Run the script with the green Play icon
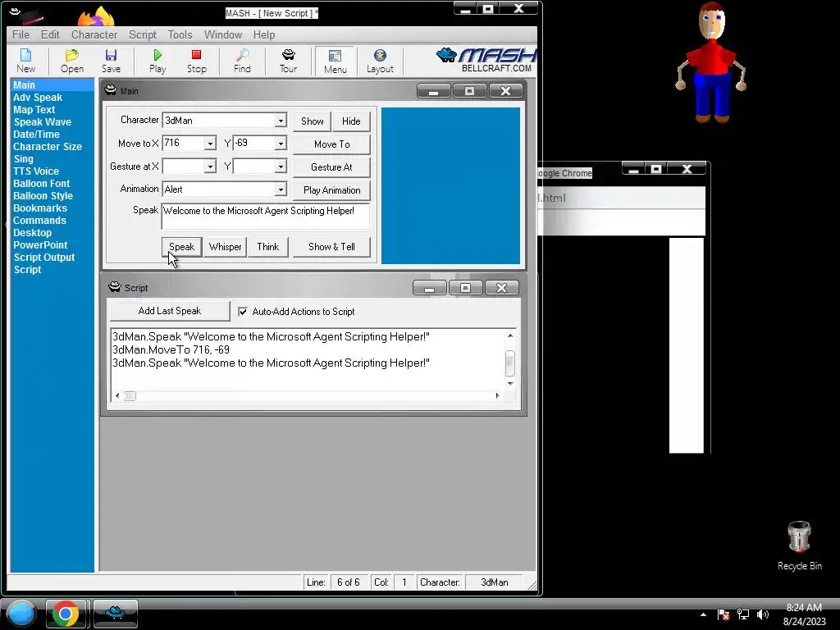The height and width of the screenshot is (630, 840). tap(157, 61)
